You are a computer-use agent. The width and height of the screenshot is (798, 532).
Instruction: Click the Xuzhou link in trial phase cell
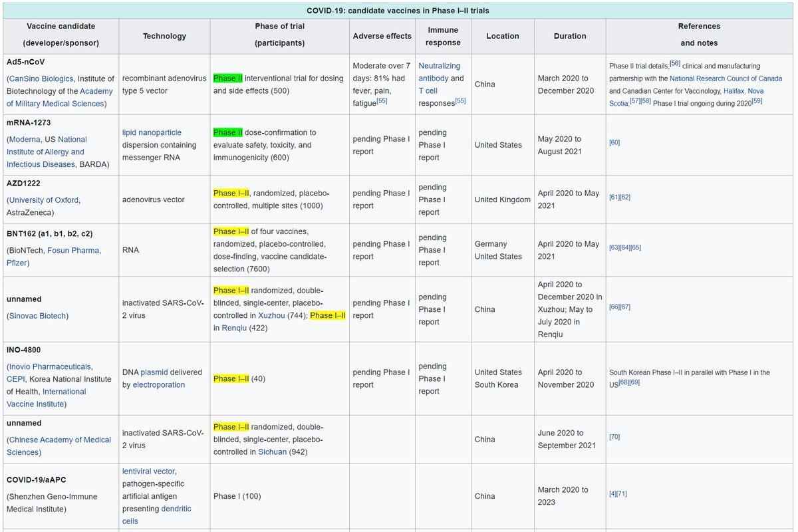point(271,316)
